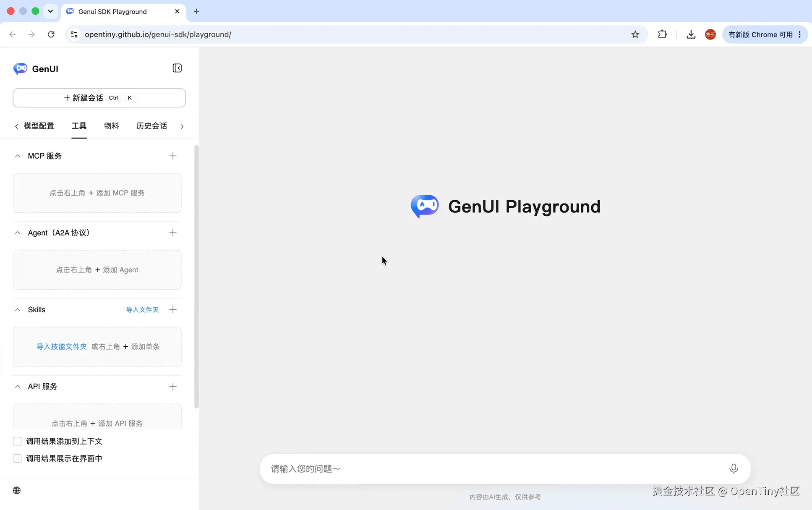812x510 pixels.
Task: Click the sidebar vertical scrollbar
Action: point(196,277)
